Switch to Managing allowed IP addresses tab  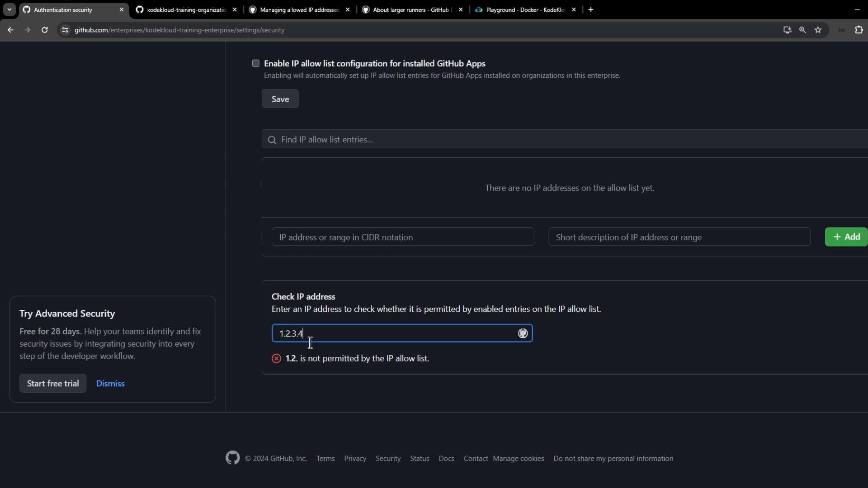coord(299,9)
